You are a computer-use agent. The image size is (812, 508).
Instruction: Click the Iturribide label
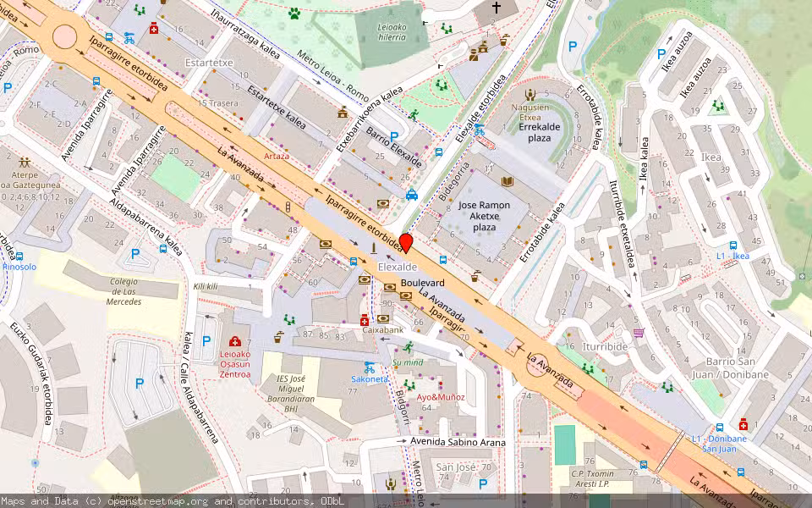pos(605,346)
